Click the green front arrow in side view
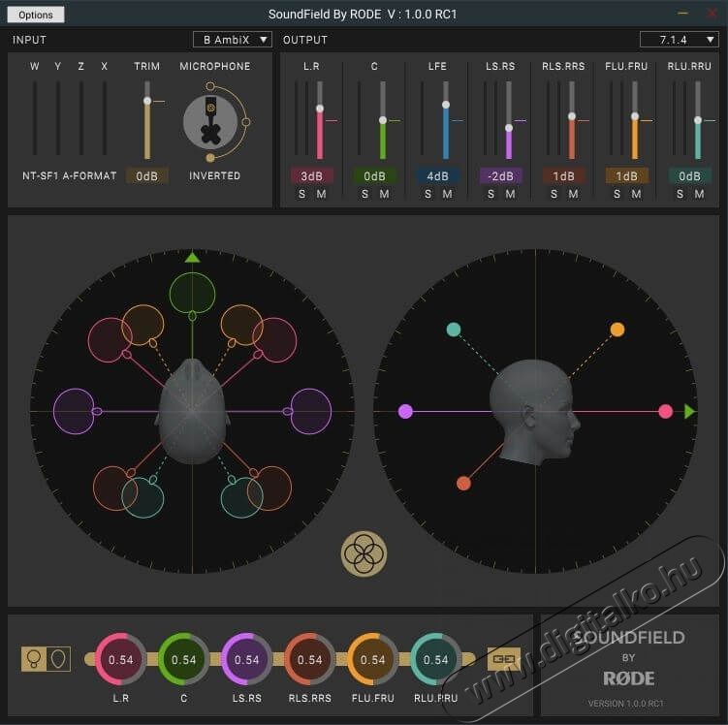The image size is (728, 725). (689, 411)
